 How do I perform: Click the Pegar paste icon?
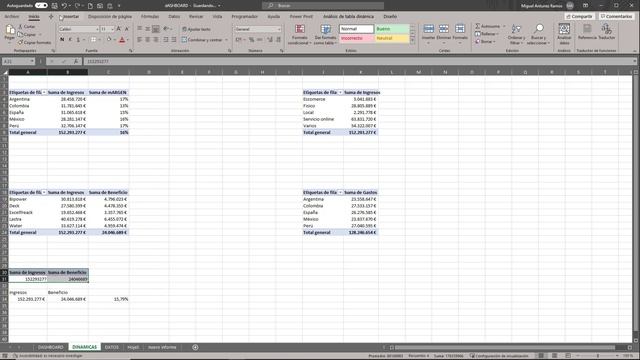10,31
